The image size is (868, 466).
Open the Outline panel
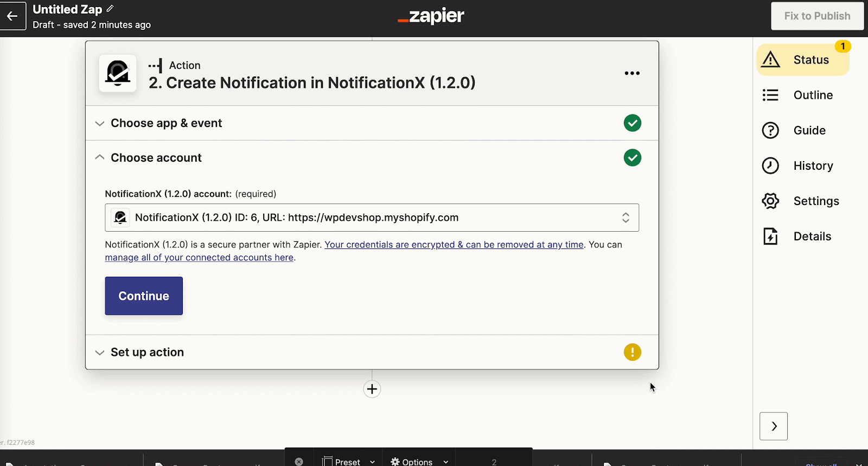pos(803,95)
